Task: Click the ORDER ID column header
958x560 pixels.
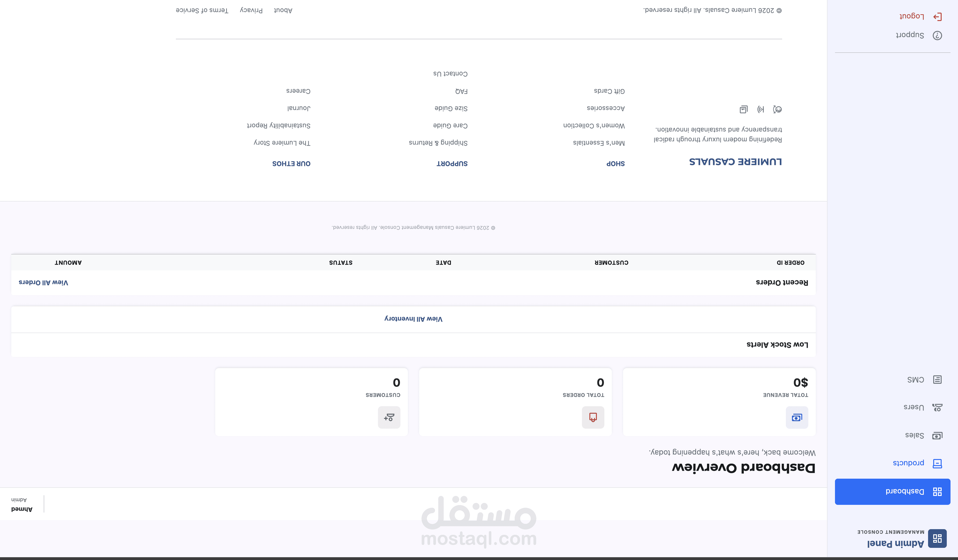Action: (790, 262)
